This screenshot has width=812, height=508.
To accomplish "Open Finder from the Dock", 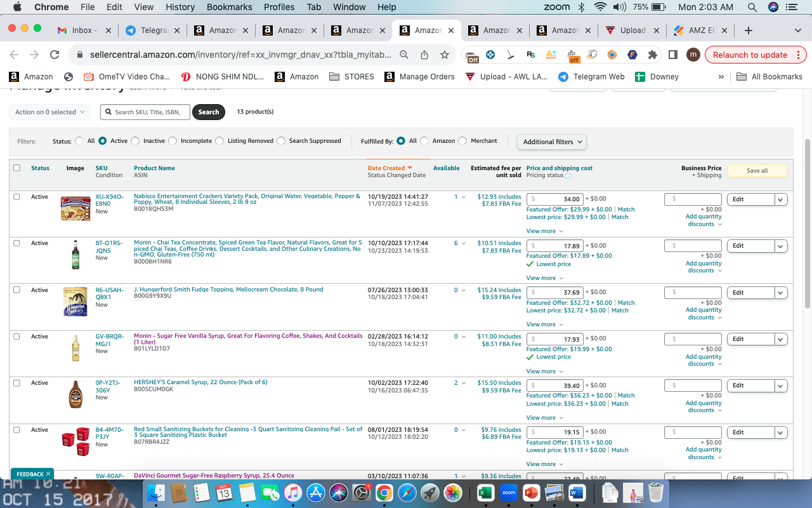I will [x=156, y=492].
